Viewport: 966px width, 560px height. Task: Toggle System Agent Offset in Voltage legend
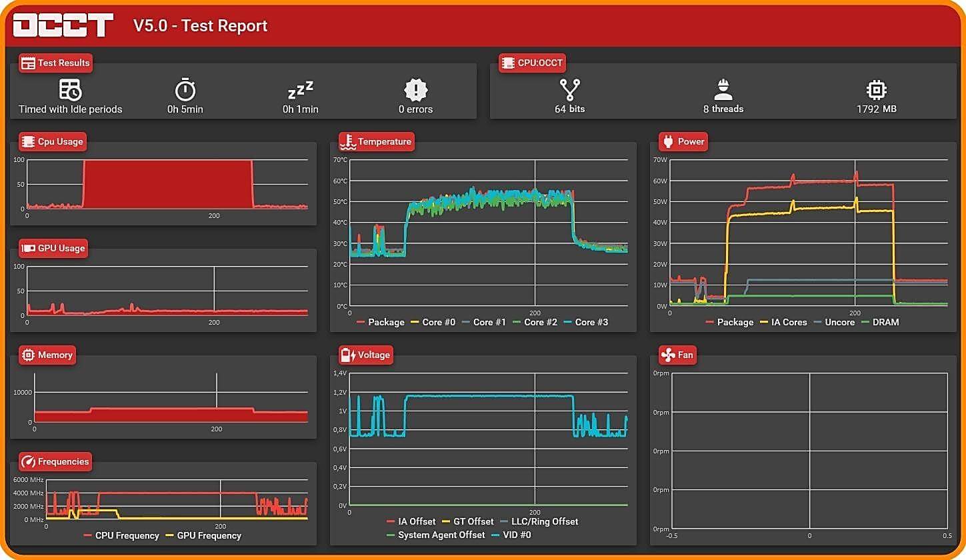[x=435, y=535]
